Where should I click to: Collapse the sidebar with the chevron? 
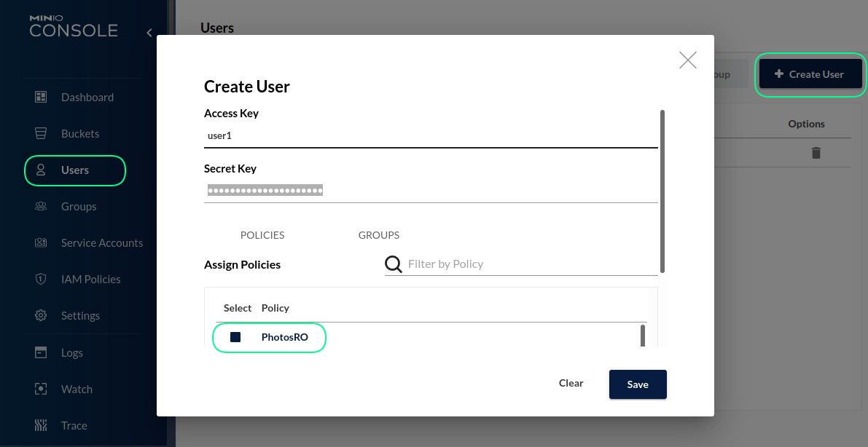coord(149,33)
